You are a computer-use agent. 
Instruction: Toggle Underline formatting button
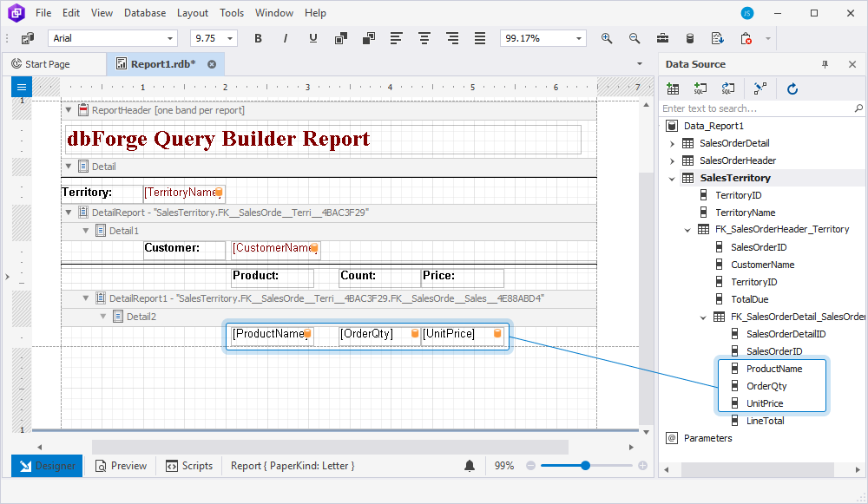click(x=312, y=38)
